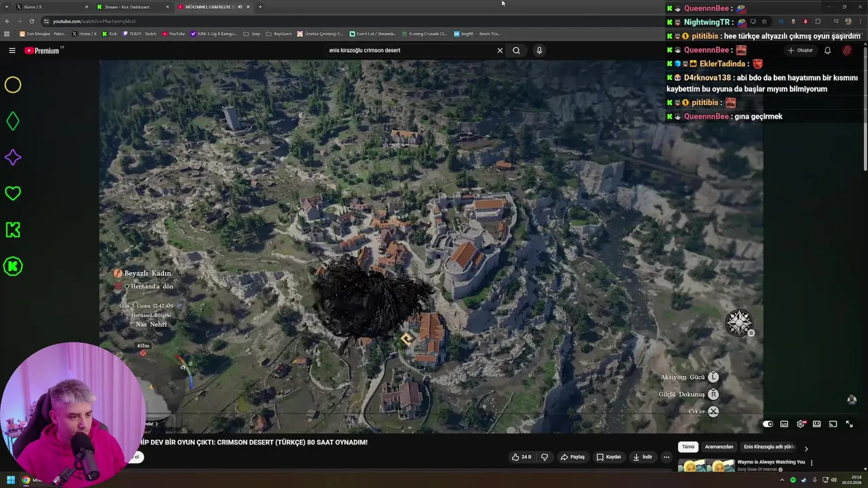Screen dimensions: 868x488
Task: Cast the video to a TV
Action: click(833, 424)
